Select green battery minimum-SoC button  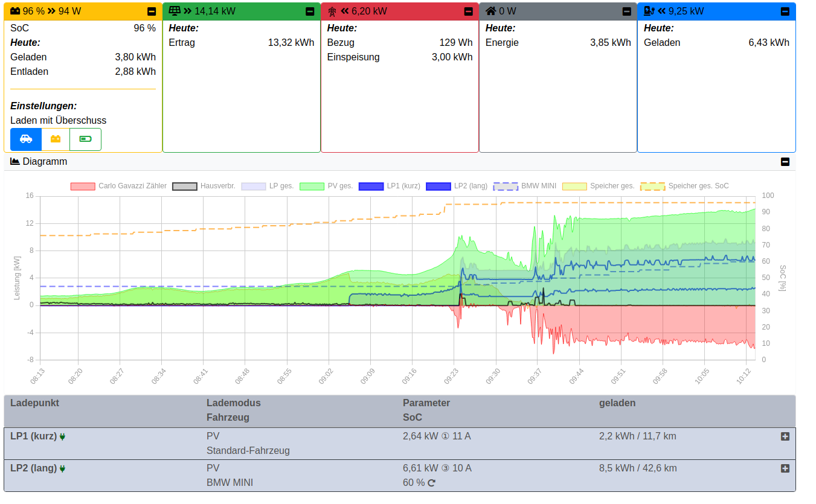pos(85,139)
